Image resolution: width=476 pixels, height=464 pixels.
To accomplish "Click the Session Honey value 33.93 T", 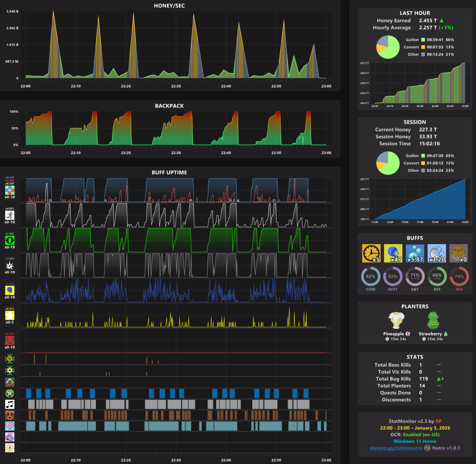I will click(428, 137).
